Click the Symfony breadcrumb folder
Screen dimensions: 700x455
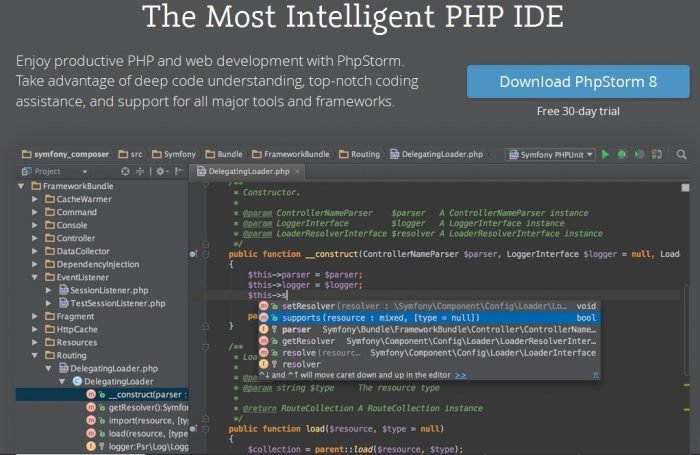pos(174,154)
